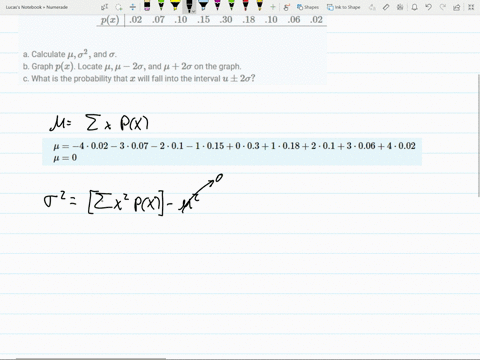Click the .30 value in the probability table
The height and width of the screenshot is (360, 480).
click(226, 20)
